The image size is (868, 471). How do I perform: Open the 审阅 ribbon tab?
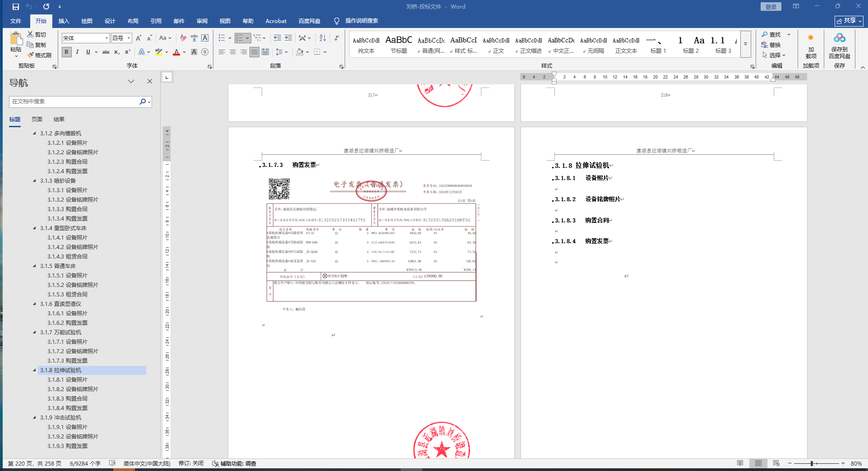(x=202, y=21)
